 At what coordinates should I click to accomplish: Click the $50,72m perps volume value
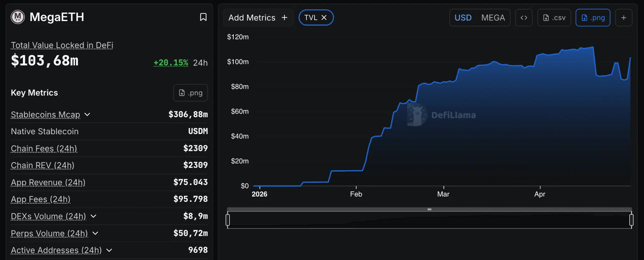point(191,233)
